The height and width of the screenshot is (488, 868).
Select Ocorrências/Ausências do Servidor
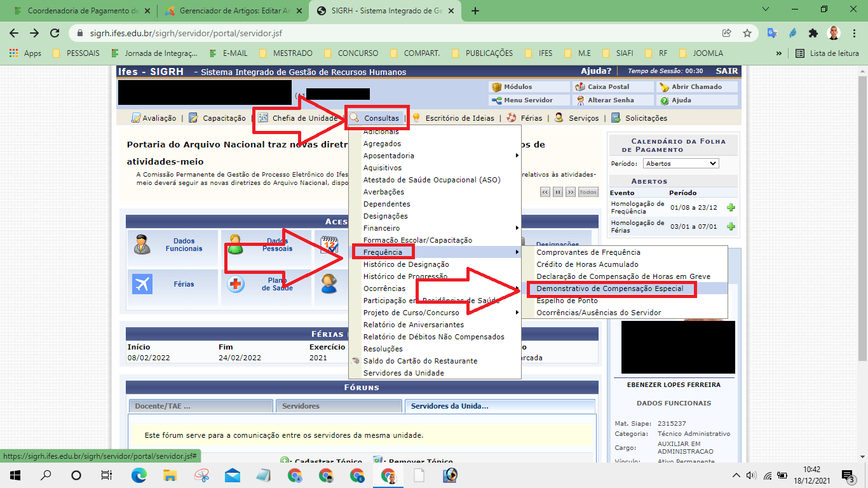599,313
